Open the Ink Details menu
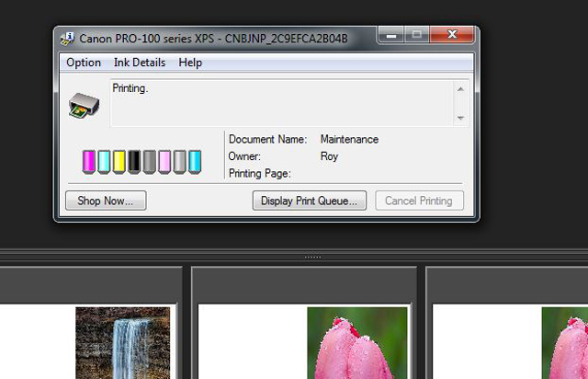588x379 pixels. coord(140,63)
